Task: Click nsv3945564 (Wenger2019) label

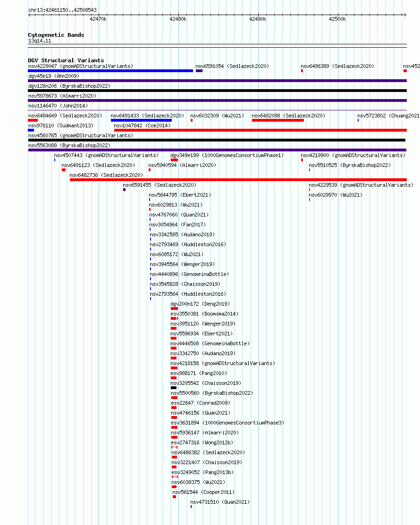Action: [182, 264]
